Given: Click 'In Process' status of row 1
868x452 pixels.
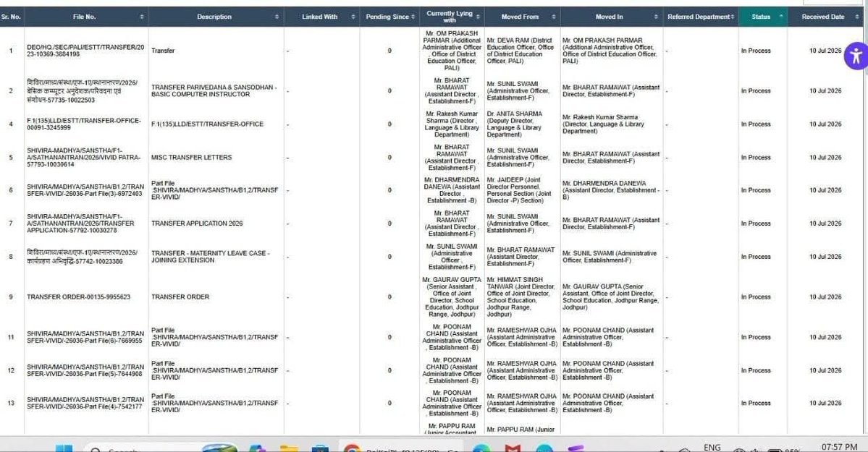Looking at the screenshot, I should (x=756, y=51).
